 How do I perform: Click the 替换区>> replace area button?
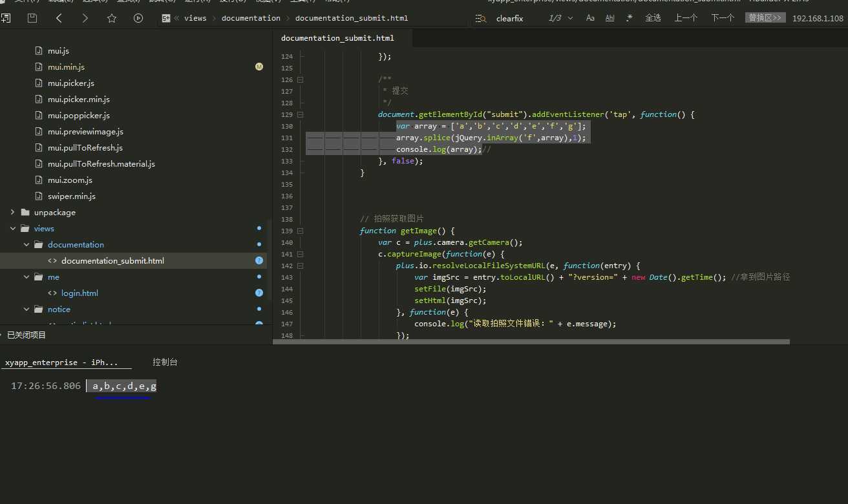(765, 18)
